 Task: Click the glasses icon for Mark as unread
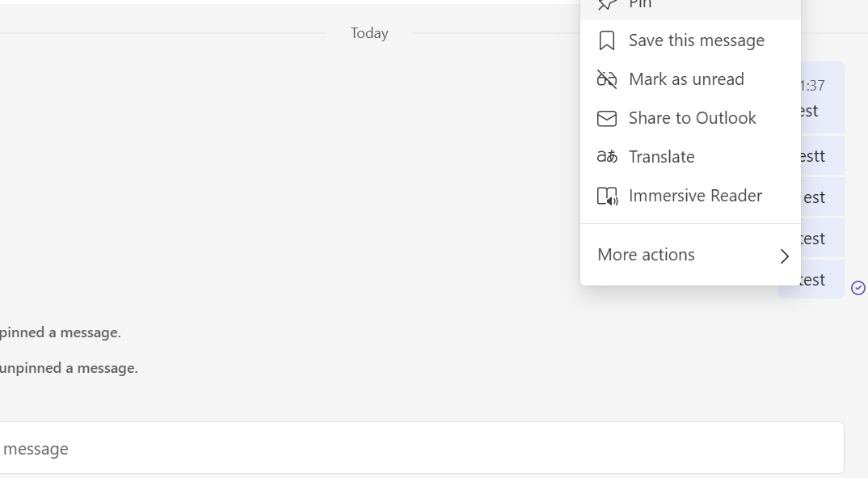(x=607, y=78)
